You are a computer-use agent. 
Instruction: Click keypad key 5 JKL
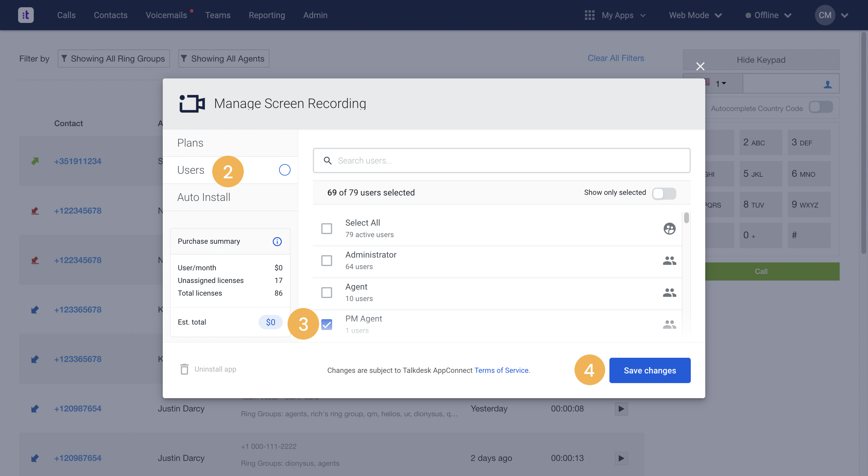click(760, 174)
